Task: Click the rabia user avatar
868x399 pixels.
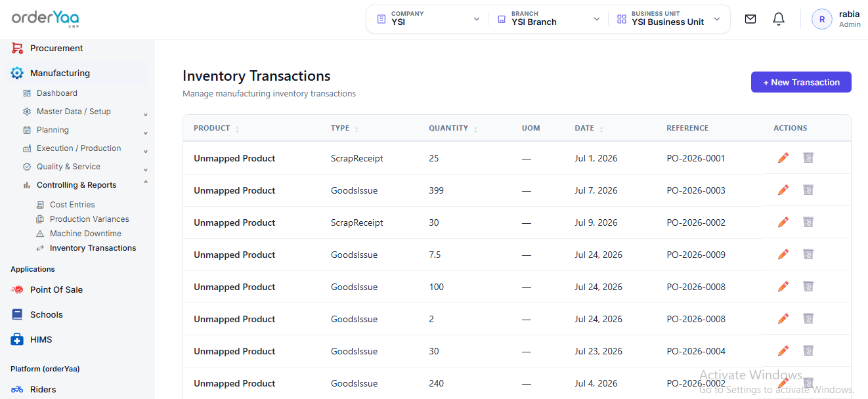Action: pos(822,19)
